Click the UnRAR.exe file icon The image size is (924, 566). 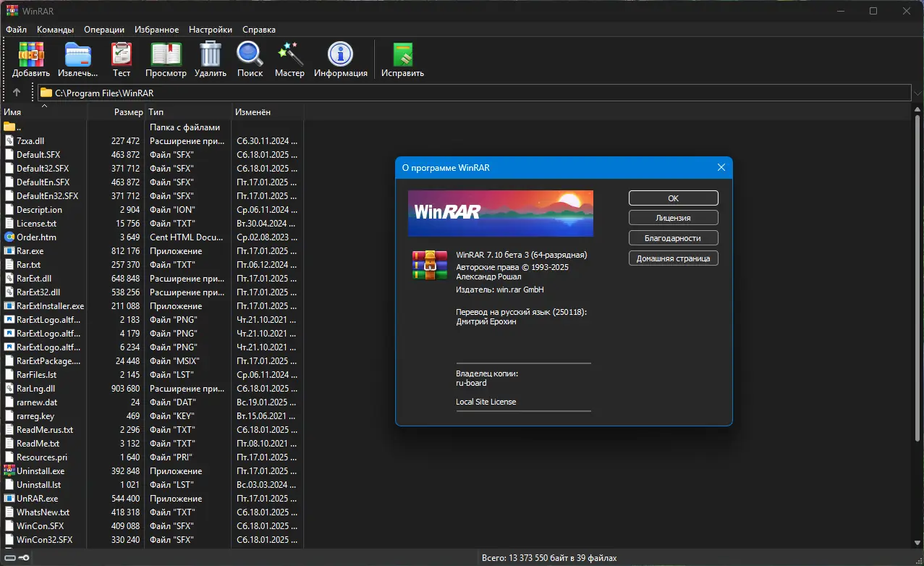tap(9, 498)
